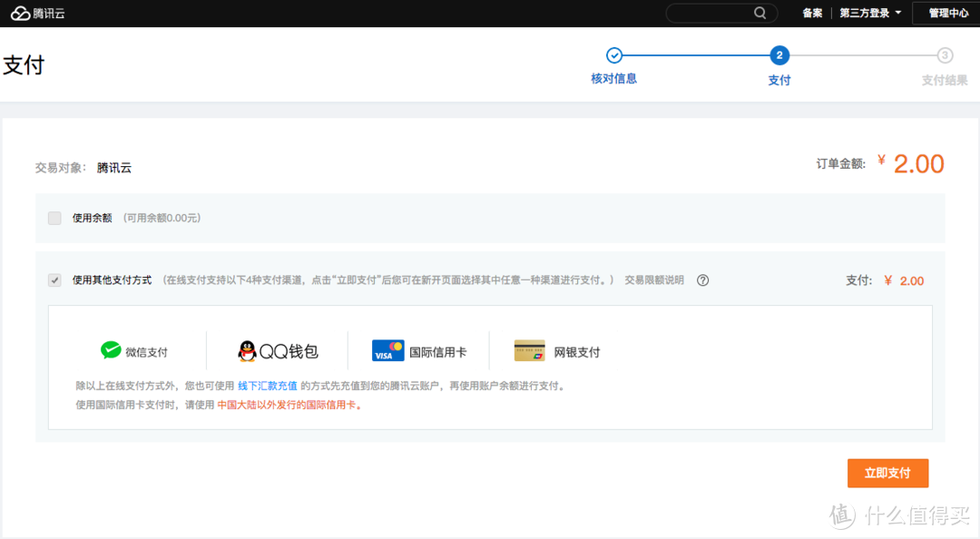Image resolution: width=980 pixels, height=539 pixels.
Task: Click the 支付 ¥ 2.00 amount
Action: point(904,280)
